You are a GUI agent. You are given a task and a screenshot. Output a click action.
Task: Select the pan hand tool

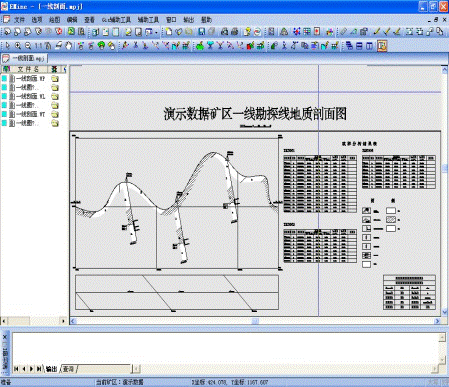[x=69, y=45]
